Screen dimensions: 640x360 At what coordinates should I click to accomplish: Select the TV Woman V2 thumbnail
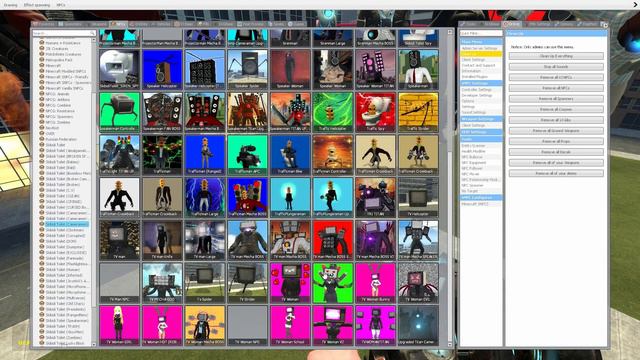pos(333,325)
